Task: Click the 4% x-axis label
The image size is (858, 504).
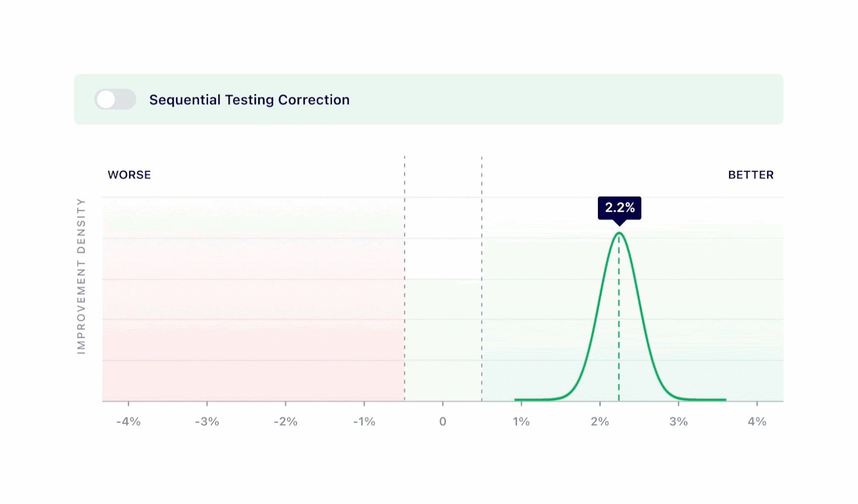Action: pyautogui.click(x=757, y=422)
